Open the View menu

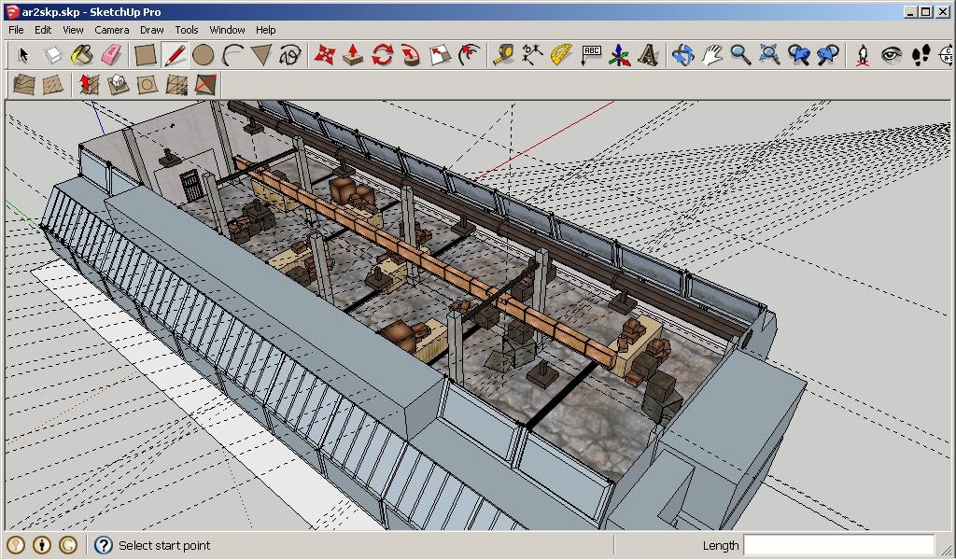(x=73, y=30)
